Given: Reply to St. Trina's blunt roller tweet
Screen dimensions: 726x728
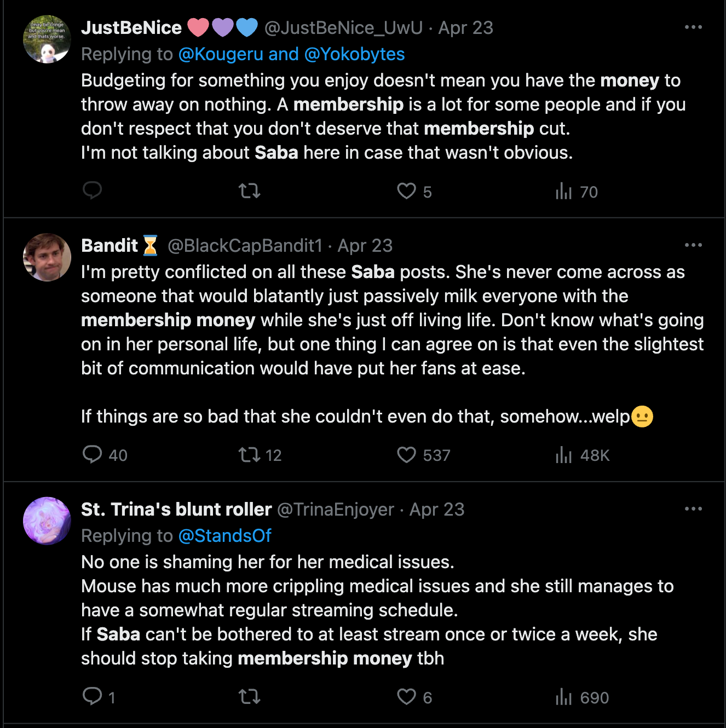Looking at the screenshot, I should point(99,697).
